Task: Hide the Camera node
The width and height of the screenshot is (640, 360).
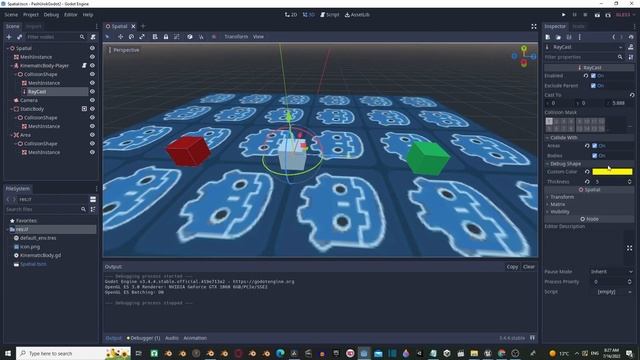Action: pos(92,100)
